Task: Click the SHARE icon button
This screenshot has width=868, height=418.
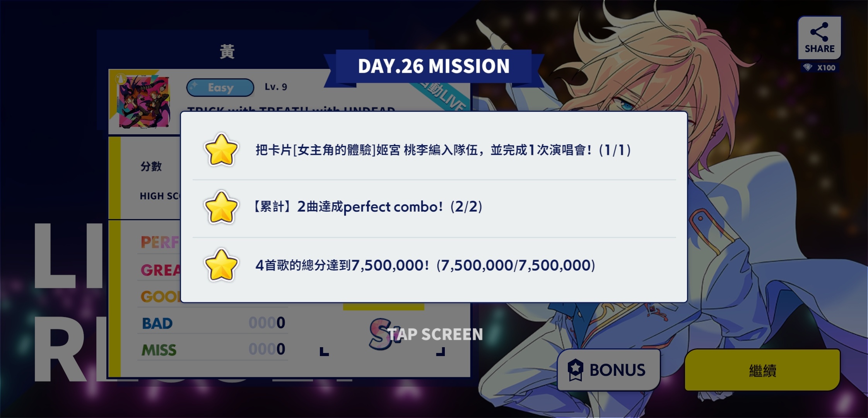Action: pyautogui.click(x=819, y=38)
